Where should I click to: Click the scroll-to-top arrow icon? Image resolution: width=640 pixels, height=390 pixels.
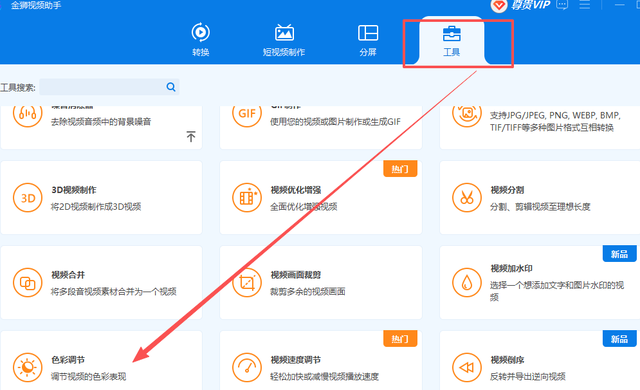point(191,136)
